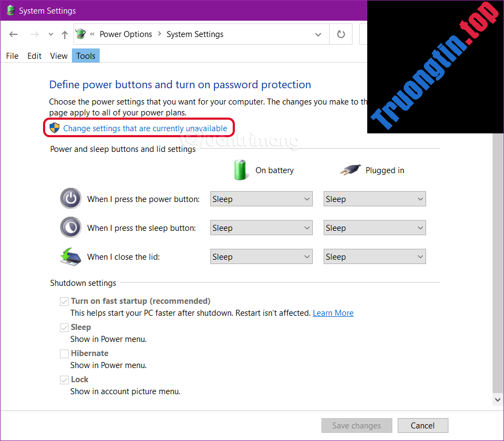
Task: Click the Plugged in plug icon
Action: pos(350,169)
